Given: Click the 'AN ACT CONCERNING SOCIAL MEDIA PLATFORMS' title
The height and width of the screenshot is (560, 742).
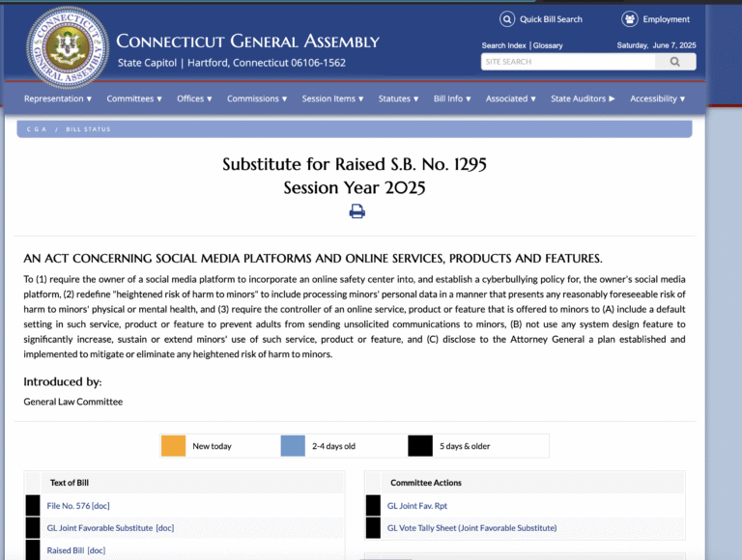Looking at the screenshot, I should point(313,258).
